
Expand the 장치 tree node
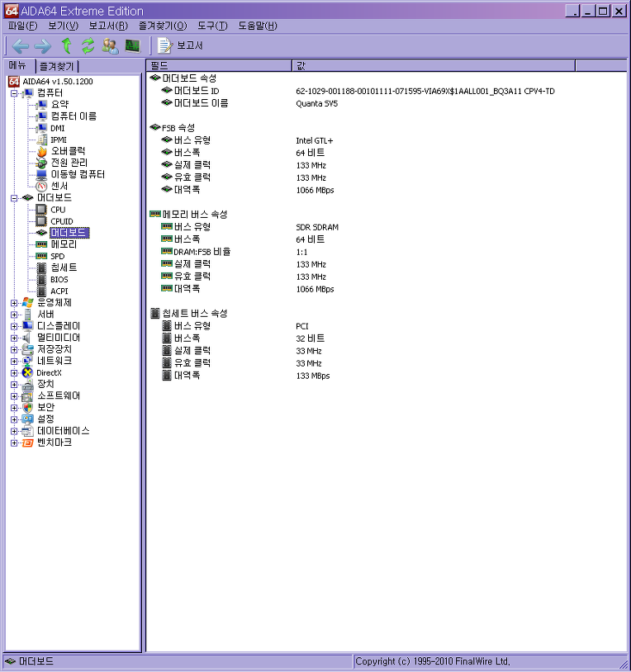coord(14,385)
